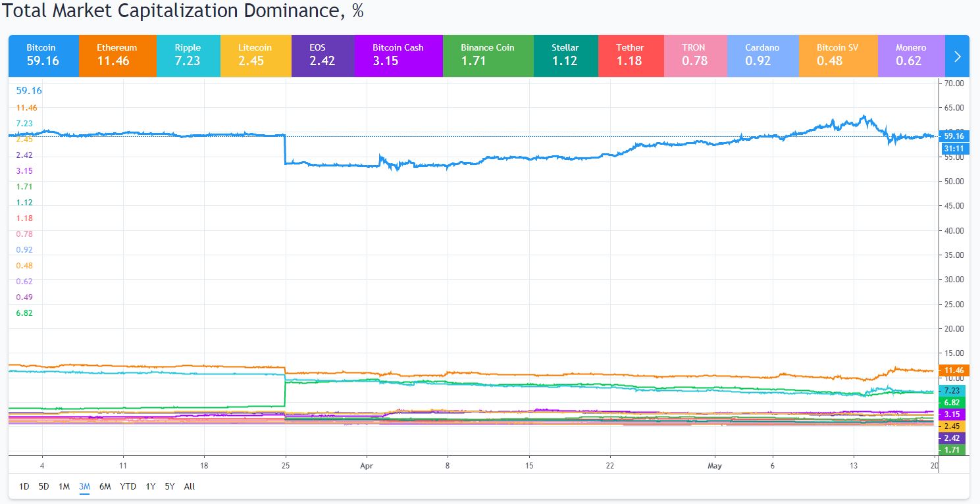
Task: Toggle the Ripple series tile
Action: [x=188, y=55]
